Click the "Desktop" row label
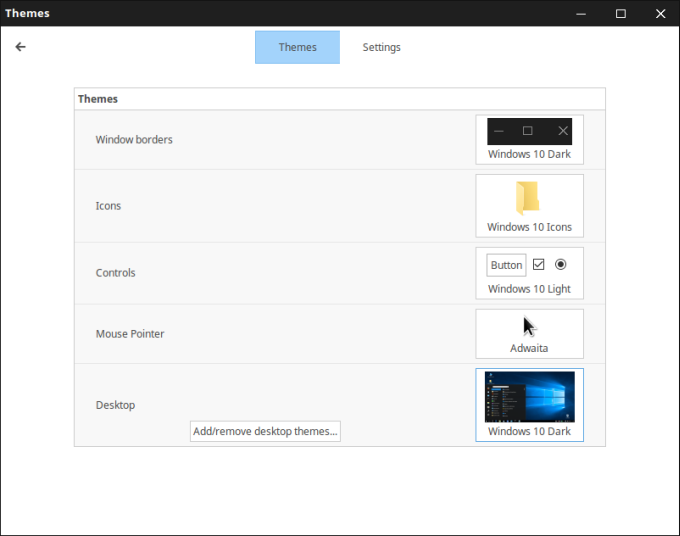Screen dimensions: 680x536 (115, 405)
